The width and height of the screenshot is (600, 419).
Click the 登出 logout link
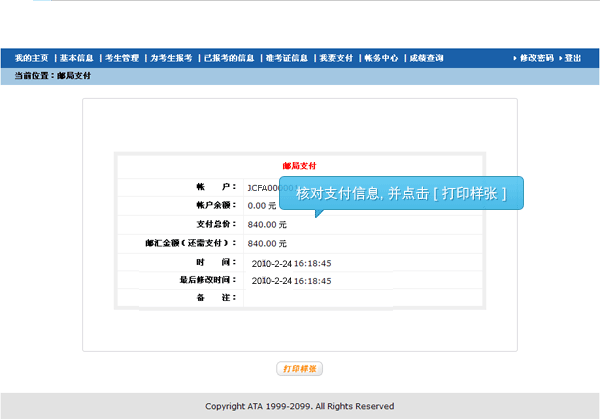[x=572, y=58]
